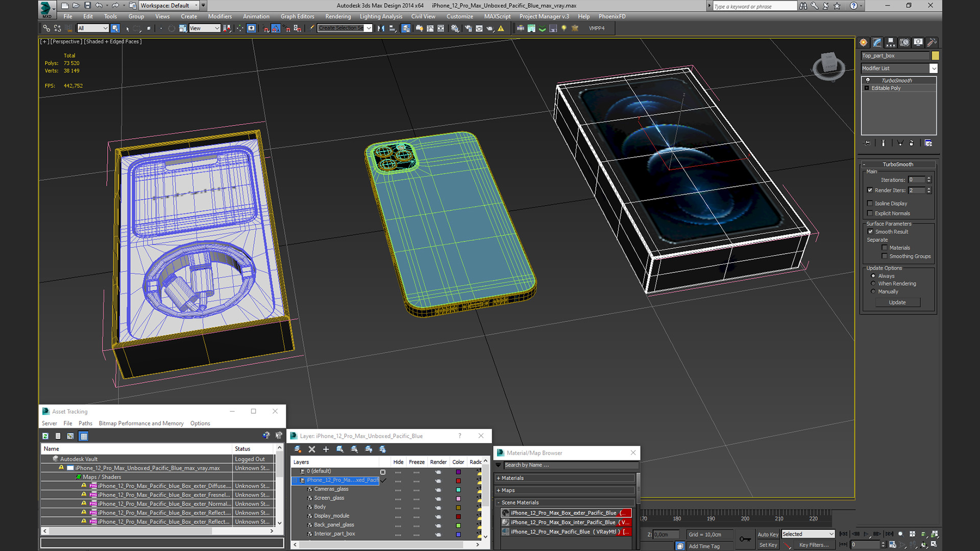Click the Top_part_box object color swatch
980x551 pixels.
935,56
